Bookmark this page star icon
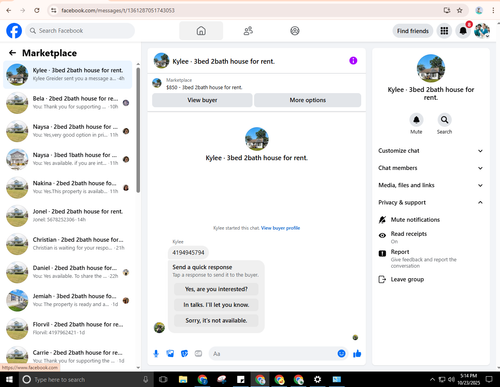This screenshot has width=500, height=387. (460, 10)
